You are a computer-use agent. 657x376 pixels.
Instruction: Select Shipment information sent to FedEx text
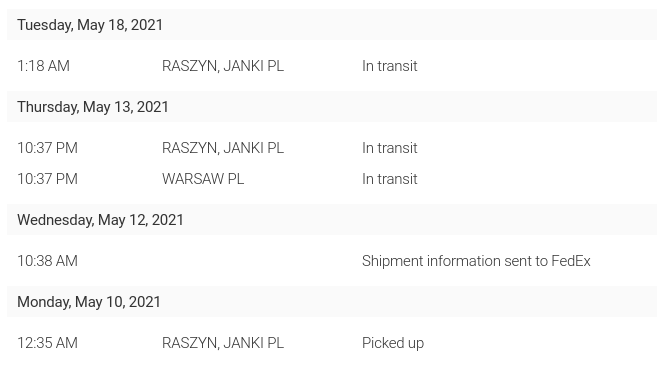[476, 261]
